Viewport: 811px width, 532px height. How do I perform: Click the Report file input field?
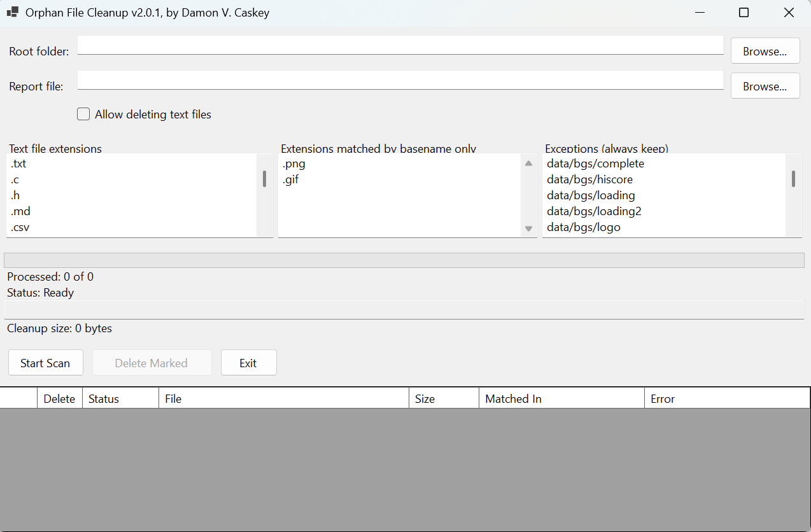[400, 80]
